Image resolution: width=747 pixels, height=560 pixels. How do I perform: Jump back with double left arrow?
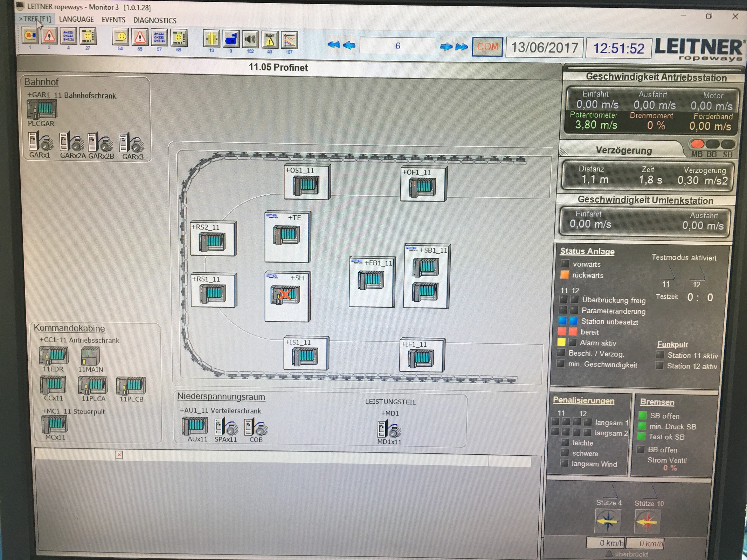pos(333,45)
